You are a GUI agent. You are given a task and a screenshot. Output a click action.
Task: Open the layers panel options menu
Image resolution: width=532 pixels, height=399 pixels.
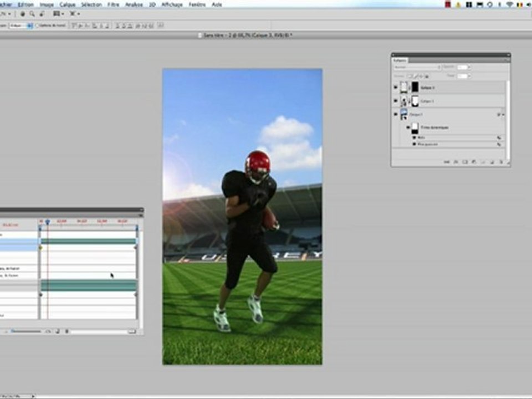(506, 60)
